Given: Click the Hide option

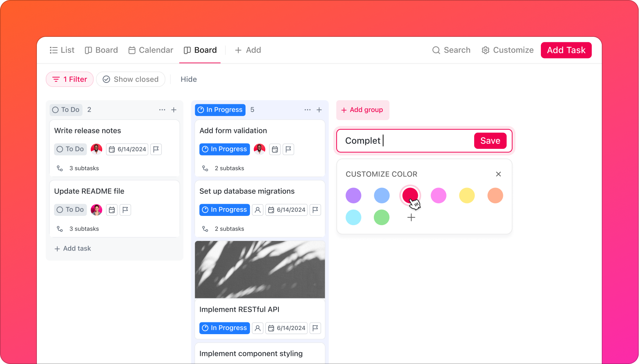Looking at the screenshot, I should pos(189,79).
